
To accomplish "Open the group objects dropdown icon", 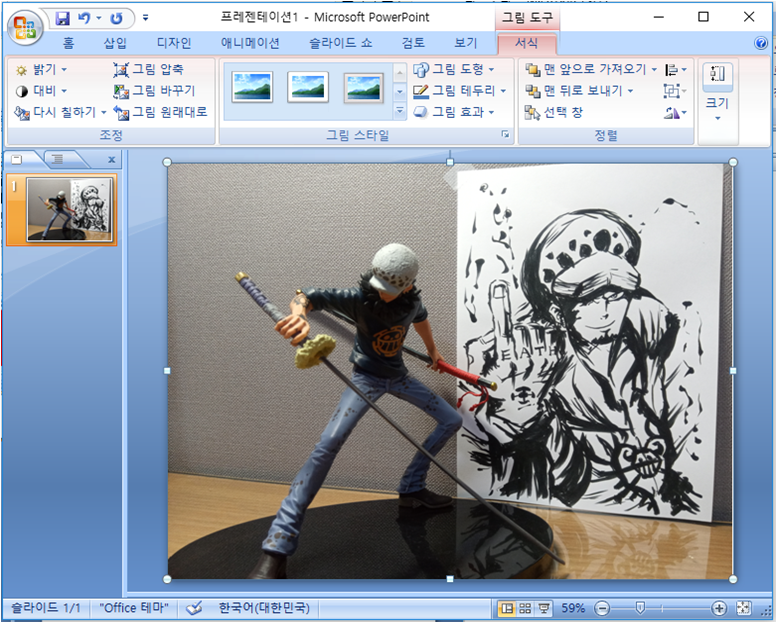I will 675,91.
